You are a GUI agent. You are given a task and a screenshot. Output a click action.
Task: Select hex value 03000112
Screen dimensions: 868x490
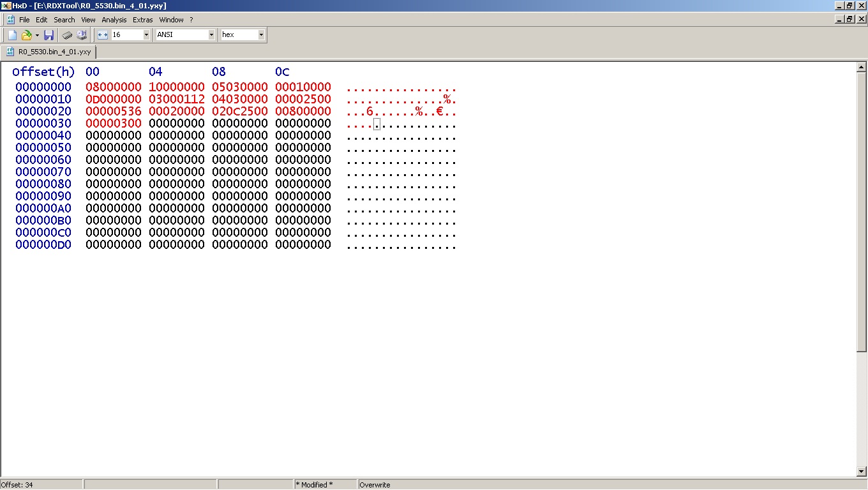(177, 99)
